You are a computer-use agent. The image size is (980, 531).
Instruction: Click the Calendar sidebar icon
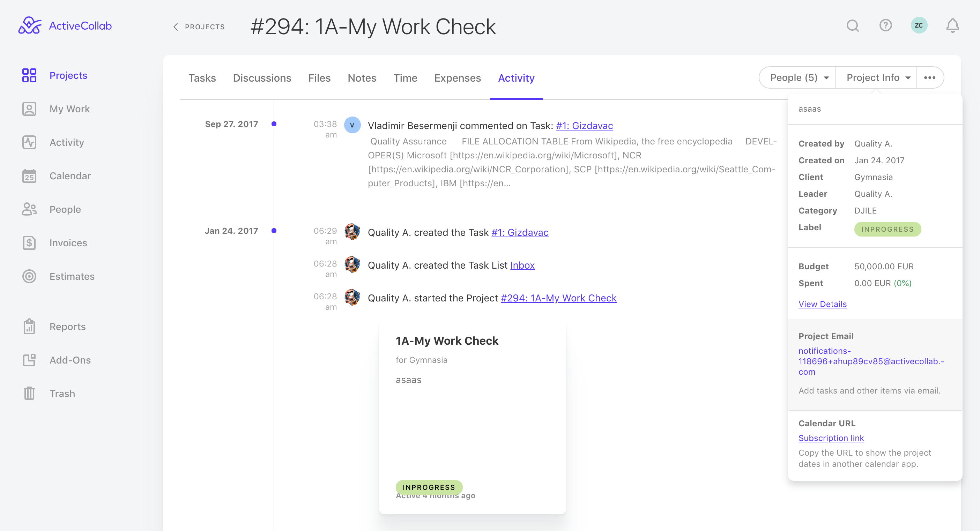29,175
